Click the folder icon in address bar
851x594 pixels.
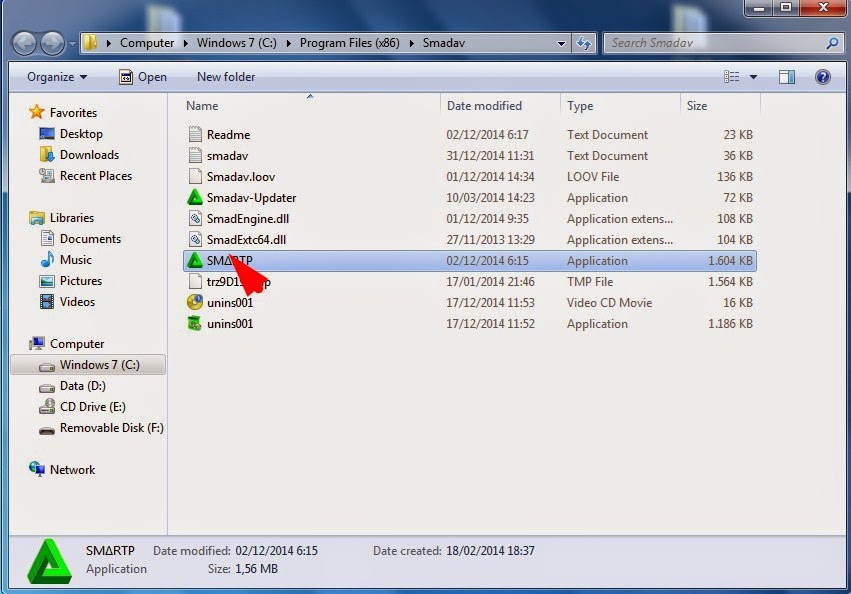tap(91, 43)
